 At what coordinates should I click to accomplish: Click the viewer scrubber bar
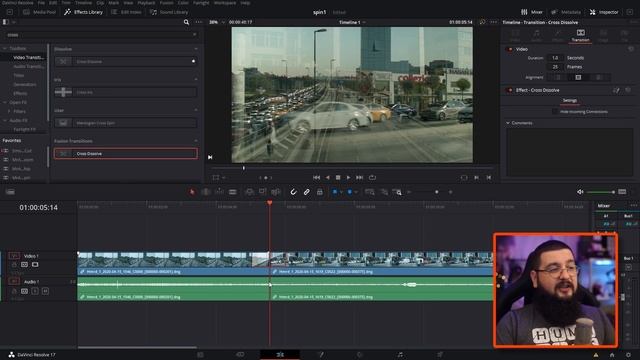click(352, 168)
